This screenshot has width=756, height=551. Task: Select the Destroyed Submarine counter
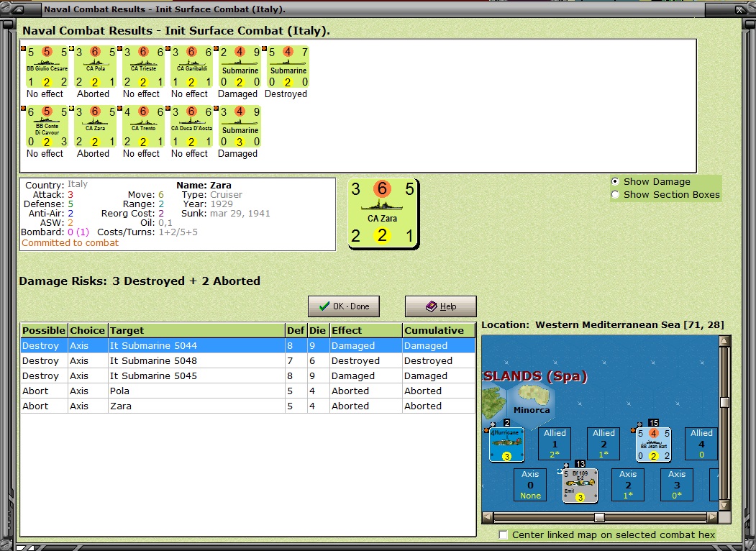288,66
